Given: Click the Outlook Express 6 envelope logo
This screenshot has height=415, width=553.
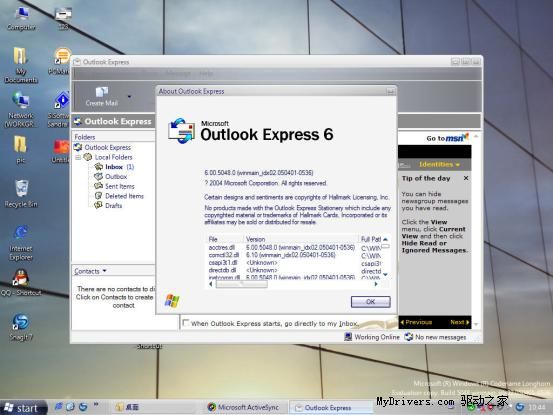Looking at the screenshot, I should click(x=182, y=131).
